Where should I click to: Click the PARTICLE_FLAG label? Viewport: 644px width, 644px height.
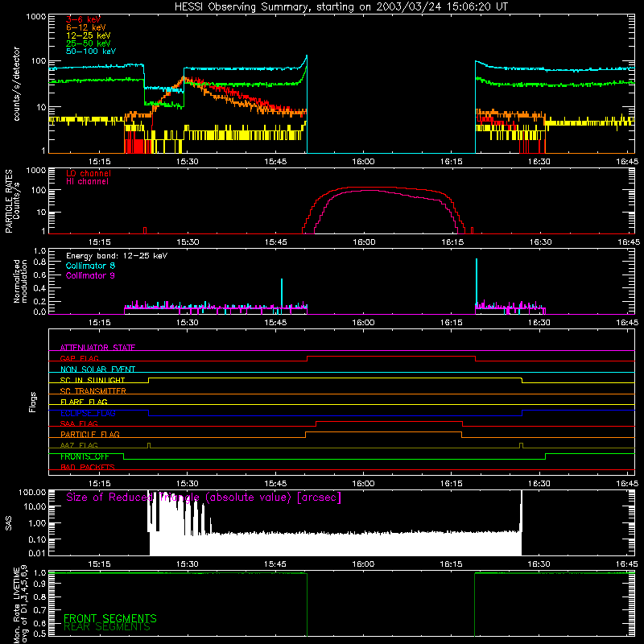[90, 434]
